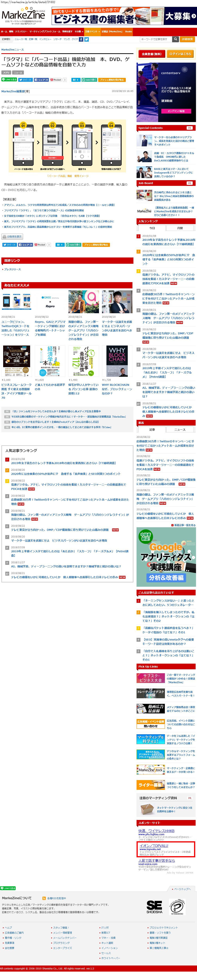
Task: Click bottom noteで書く button below article
Action: pos(73,245)
